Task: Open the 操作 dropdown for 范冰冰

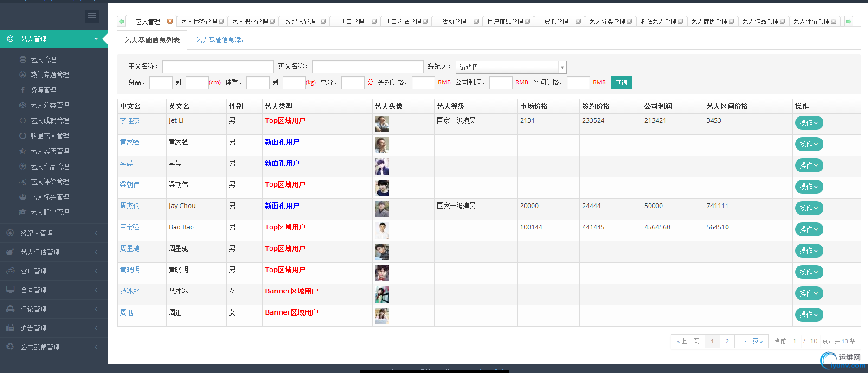Action: (809, 293)
